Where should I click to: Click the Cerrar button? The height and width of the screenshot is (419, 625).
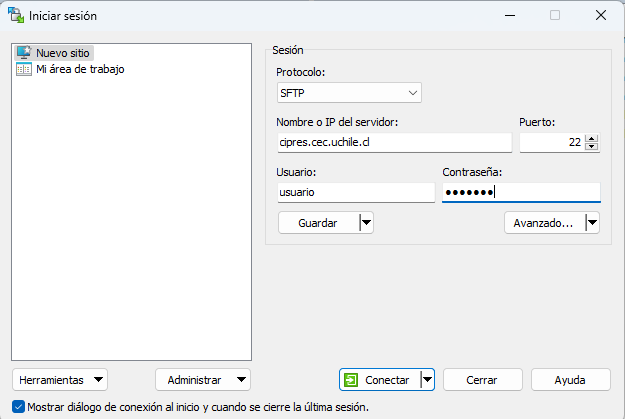click(482, 380)
